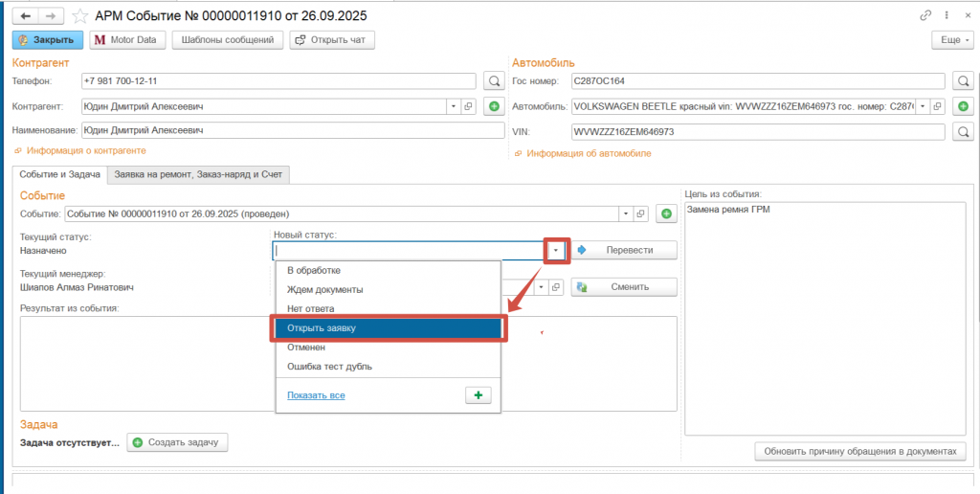Image resolution: width=980 pixels, height=494 pixels.
Task: Click the favorite star icon
Action: [80, 16]
